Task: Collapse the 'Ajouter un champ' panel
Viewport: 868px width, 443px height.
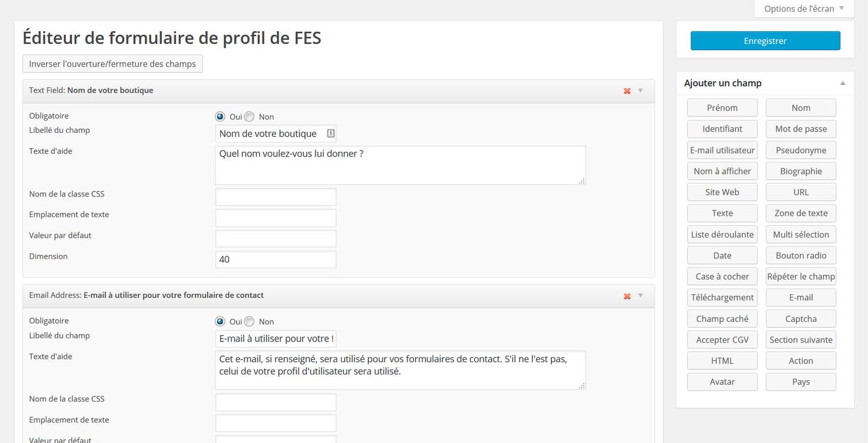Action: (842, 83)
